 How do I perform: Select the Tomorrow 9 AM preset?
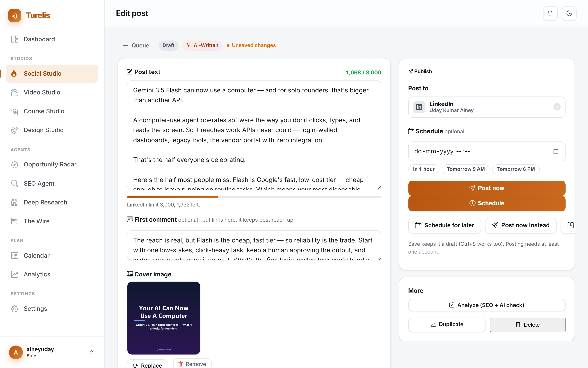pos(465,169)
